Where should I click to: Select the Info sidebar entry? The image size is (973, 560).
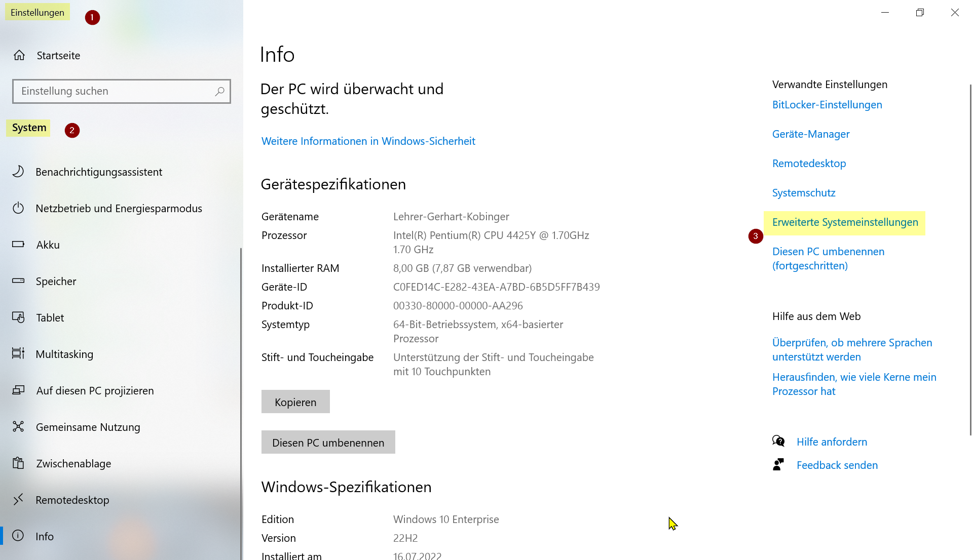tap(44, 536)
